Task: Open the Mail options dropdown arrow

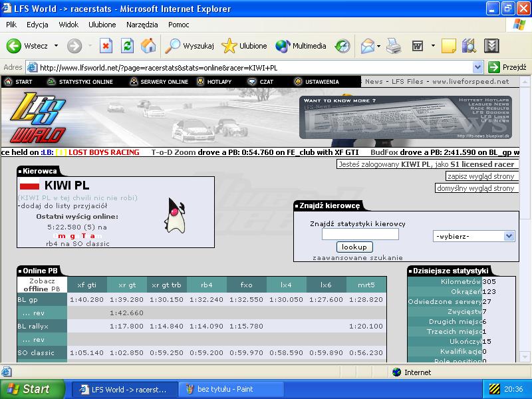Action: [x=378, y=46]
